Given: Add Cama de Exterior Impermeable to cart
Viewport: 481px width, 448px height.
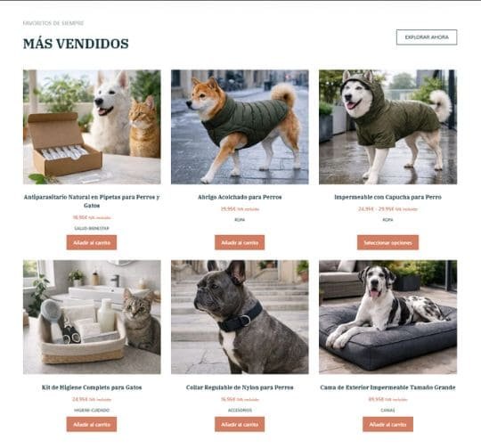Looking at the screenshot, I should (x=387, y=424).
